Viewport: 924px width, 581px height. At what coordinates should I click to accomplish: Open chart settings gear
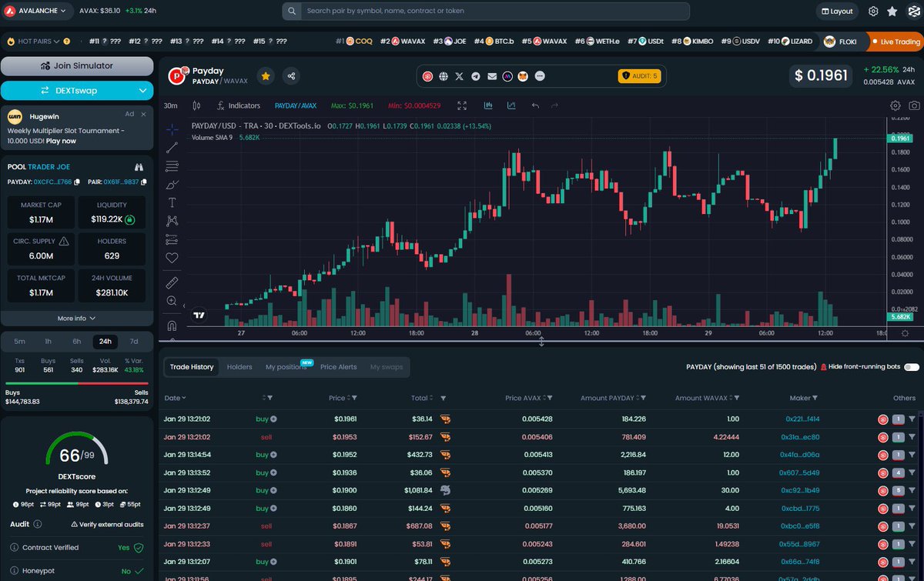895,105
